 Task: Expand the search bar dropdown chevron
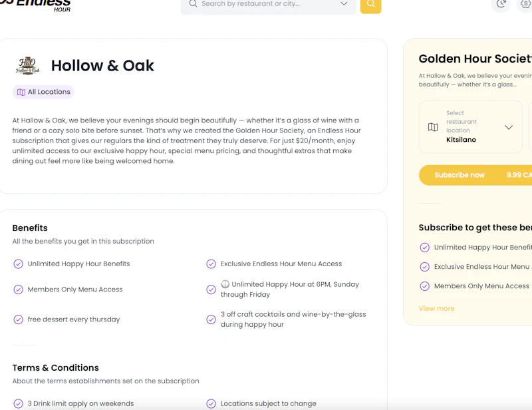[x=344, y=4]
